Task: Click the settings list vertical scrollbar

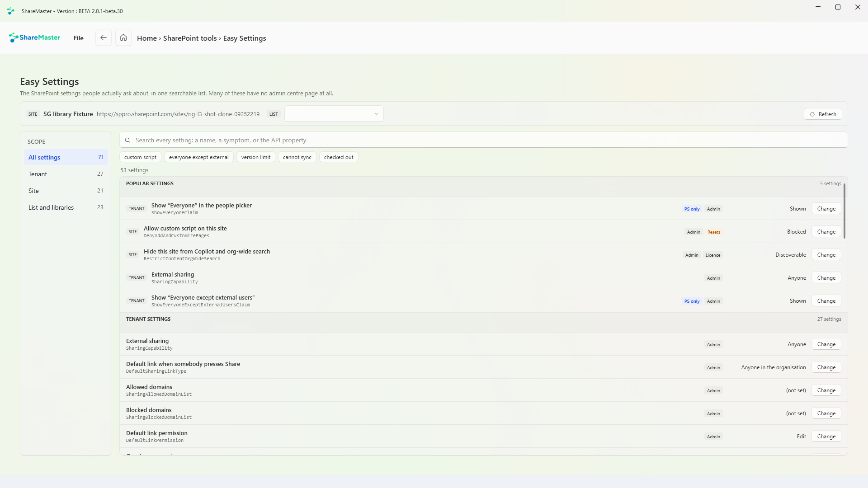Action: (844, 211)
